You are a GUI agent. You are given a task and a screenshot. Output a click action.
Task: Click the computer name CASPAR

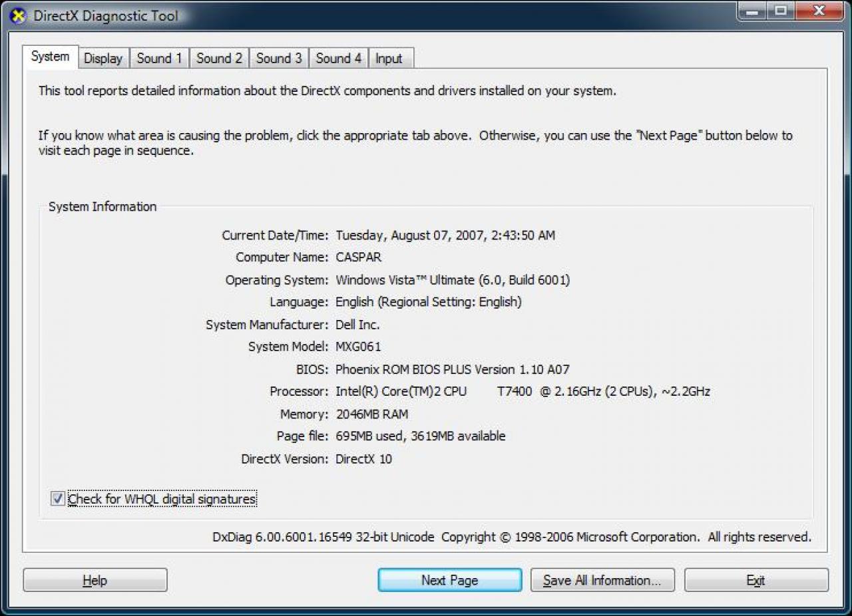359,257
